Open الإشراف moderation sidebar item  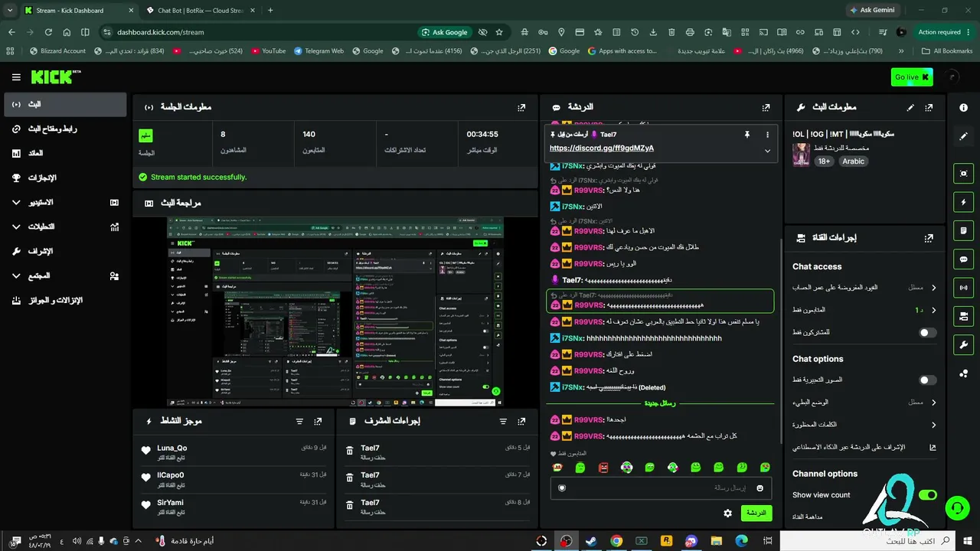(x=65, y=252)
